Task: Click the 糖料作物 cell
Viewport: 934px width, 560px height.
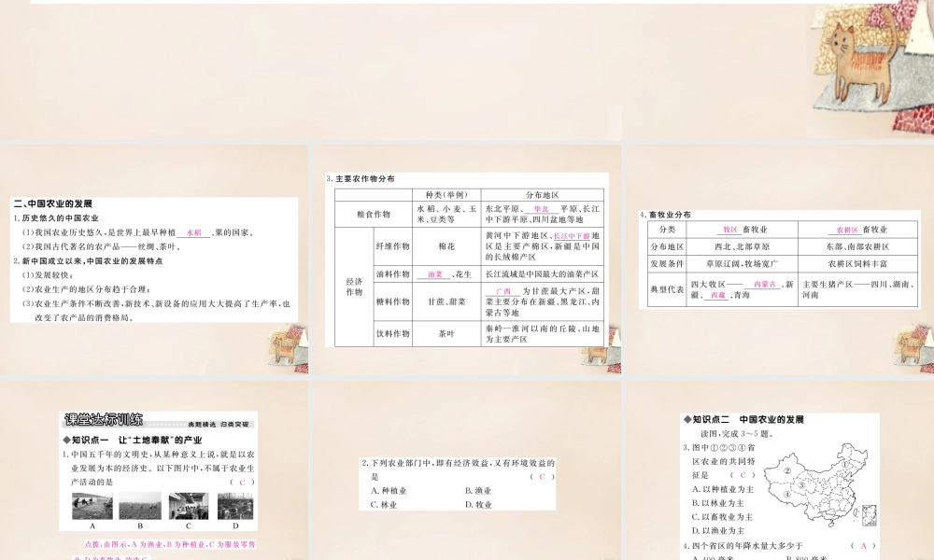Action: pyautogui.click(x=393, y=301)
